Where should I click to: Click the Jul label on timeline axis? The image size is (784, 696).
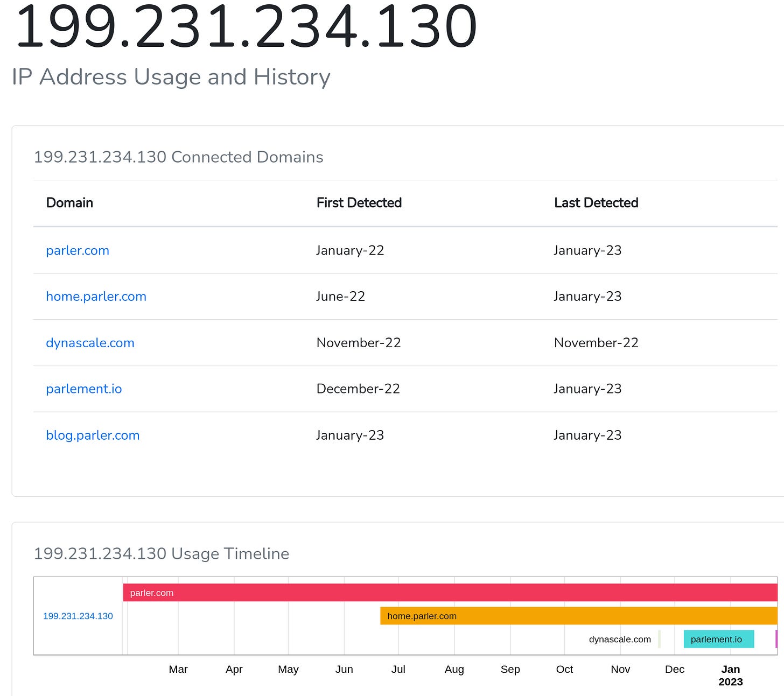pyautogui.click(x=398, y=669)
